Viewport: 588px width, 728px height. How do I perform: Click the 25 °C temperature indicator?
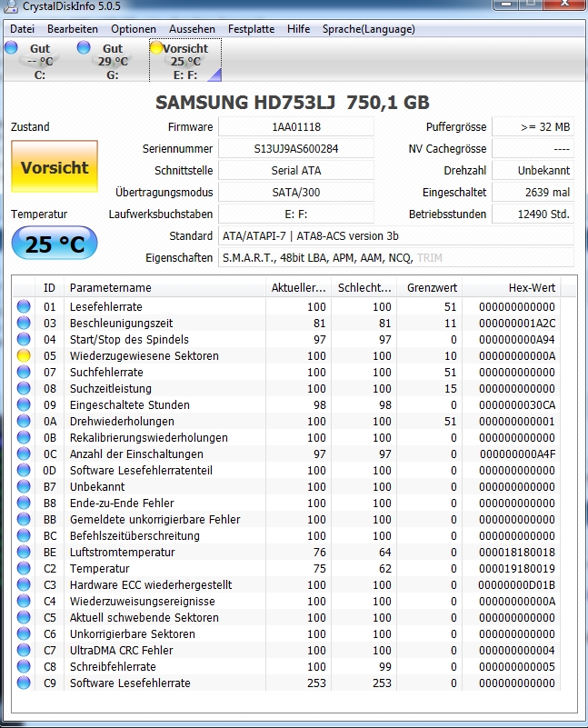(55, 243)
